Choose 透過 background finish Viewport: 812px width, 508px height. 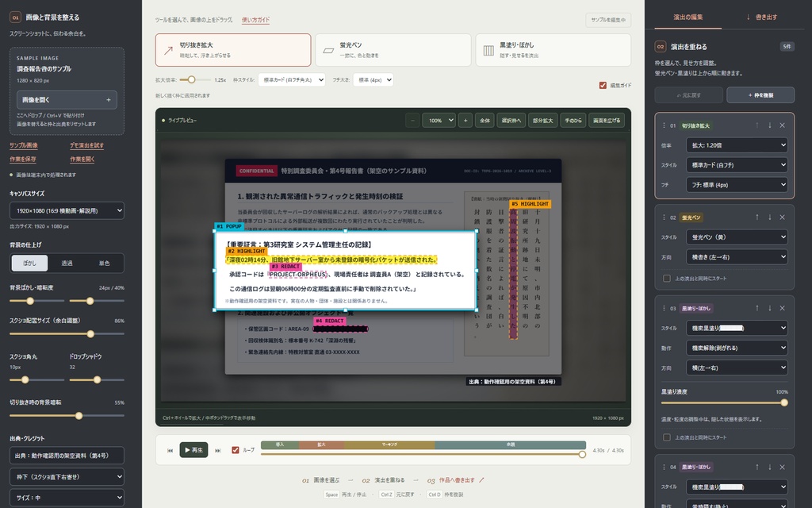(67, 264)
